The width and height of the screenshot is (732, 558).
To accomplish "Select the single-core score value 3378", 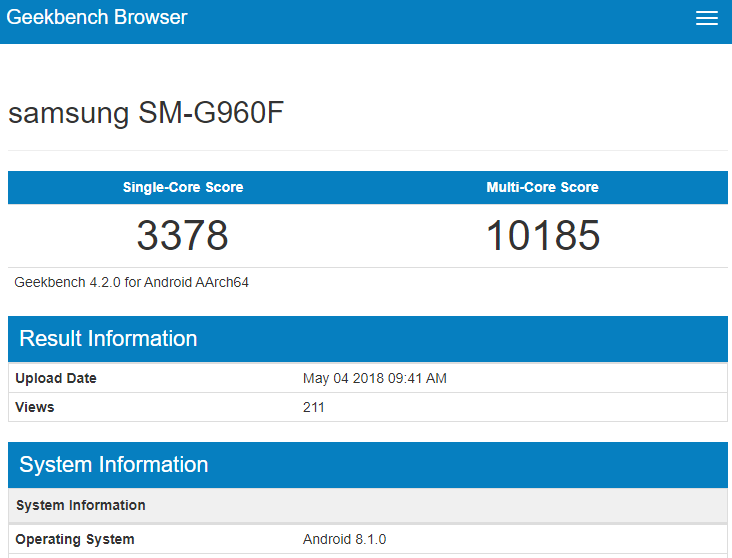I will (x=183, y=235).
